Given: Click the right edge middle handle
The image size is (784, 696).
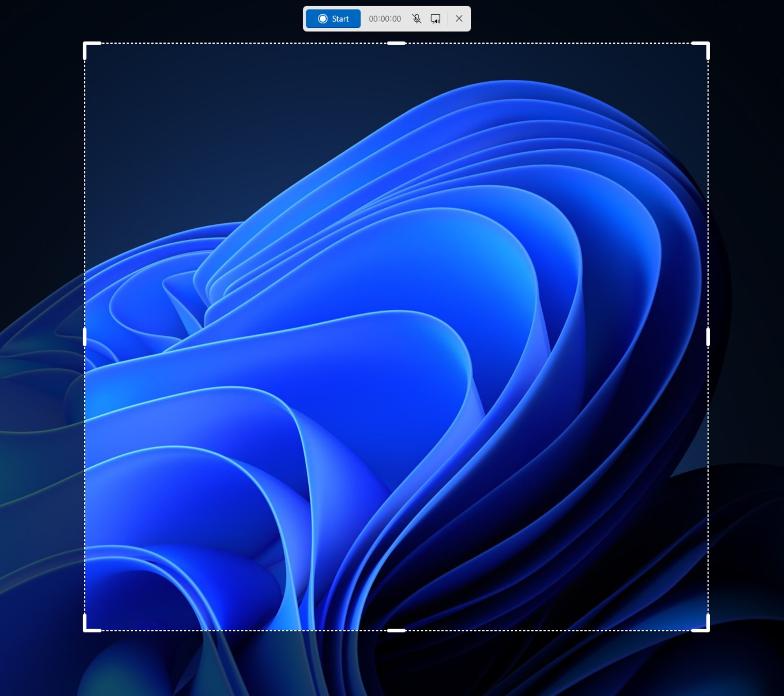Looking at the screenshot, I should [x=708, y=337].
